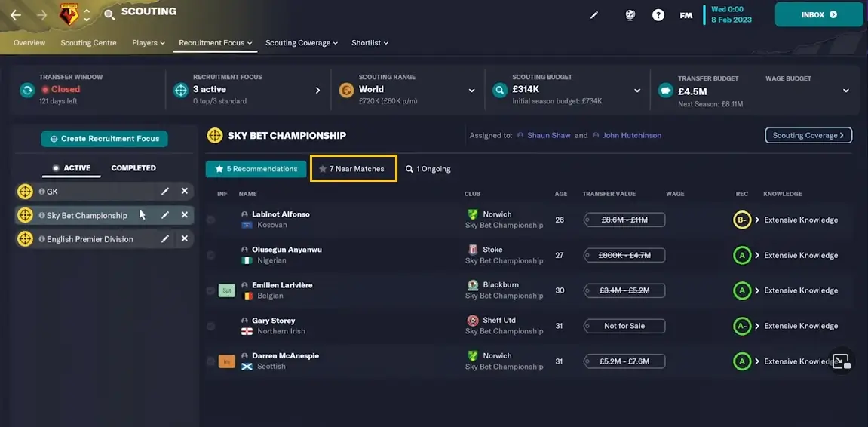The image size is (868, 427).
Task: Click the Transfer Budget icon
Action: point(665,91)
